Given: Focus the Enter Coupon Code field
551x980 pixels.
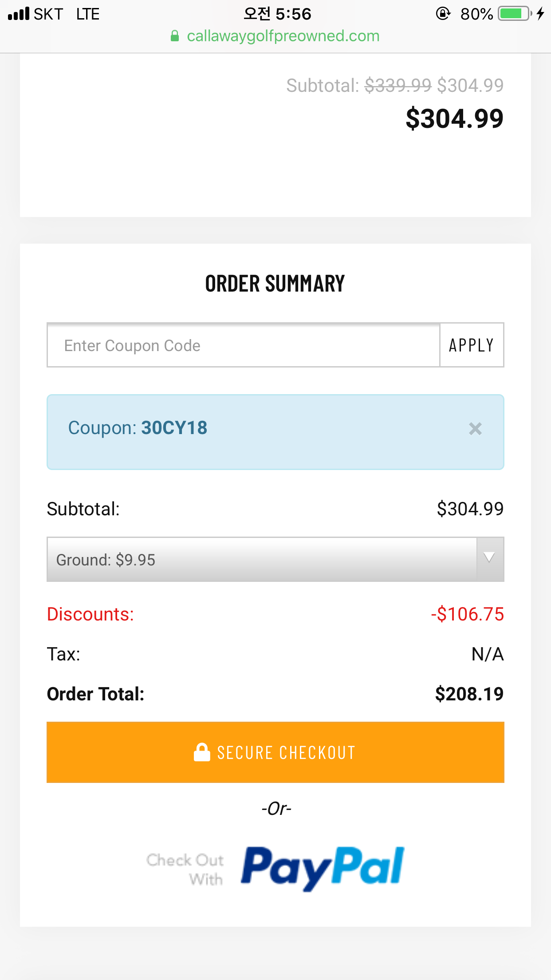Looking at the screenshot, I should pos(243,345).
